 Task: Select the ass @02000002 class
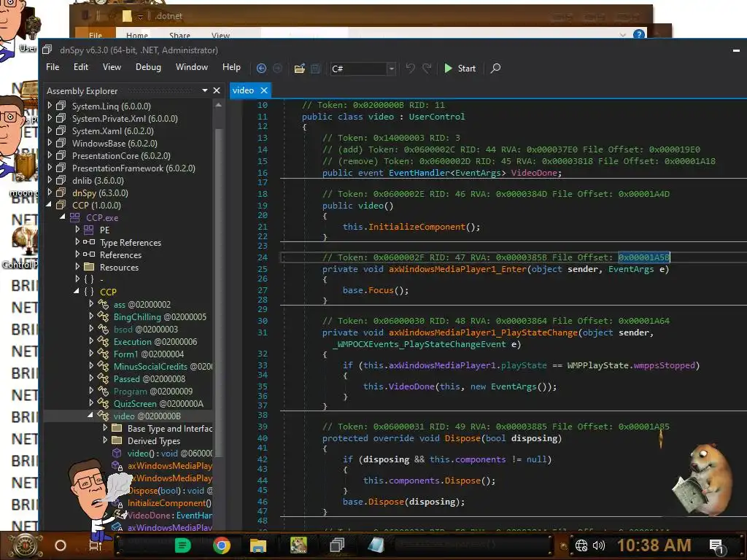pyautogui.click(x=142, y=304)
